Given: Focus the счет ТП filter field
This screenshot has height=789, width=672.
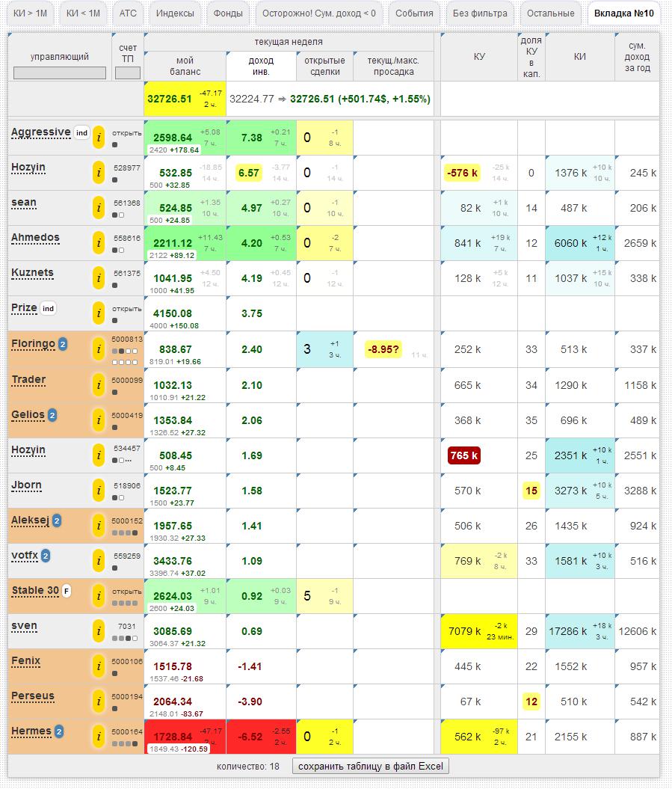Looking at the screenshot, I should (x=128, y=73).
